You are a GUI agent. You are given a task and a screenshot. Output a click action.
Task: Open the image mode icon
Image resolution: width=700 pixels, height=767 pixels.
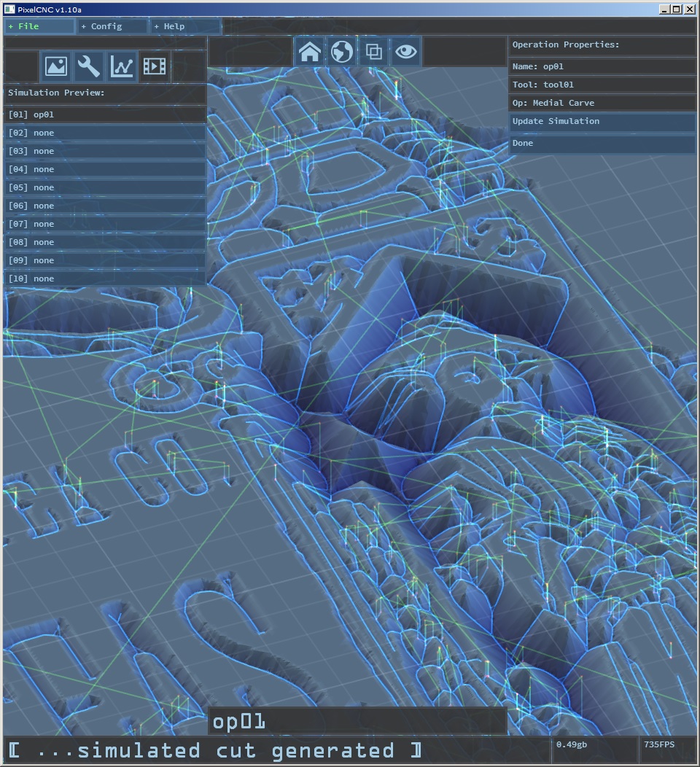(x=56, y=66)
